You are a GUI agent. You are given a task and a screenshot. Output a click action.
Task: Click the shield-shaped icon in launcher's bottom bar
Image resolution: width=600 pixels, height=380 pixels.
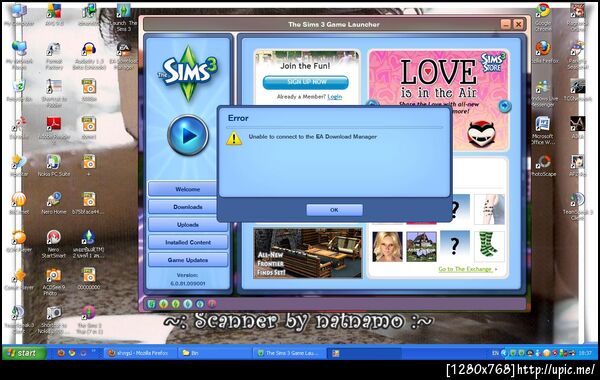point(152,304)
